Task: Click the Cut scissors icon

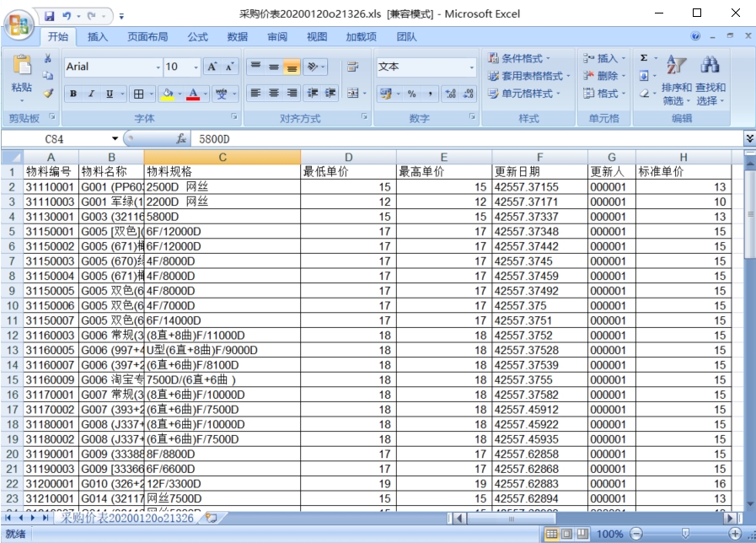Action: (48, 59)
